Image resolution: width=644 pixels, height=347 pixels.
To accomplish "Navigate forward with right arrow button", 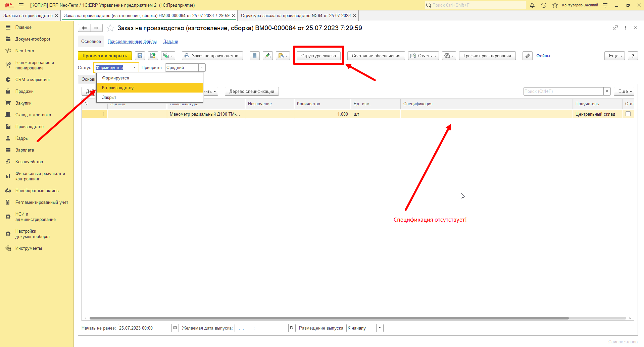I will tap(96, 28).
